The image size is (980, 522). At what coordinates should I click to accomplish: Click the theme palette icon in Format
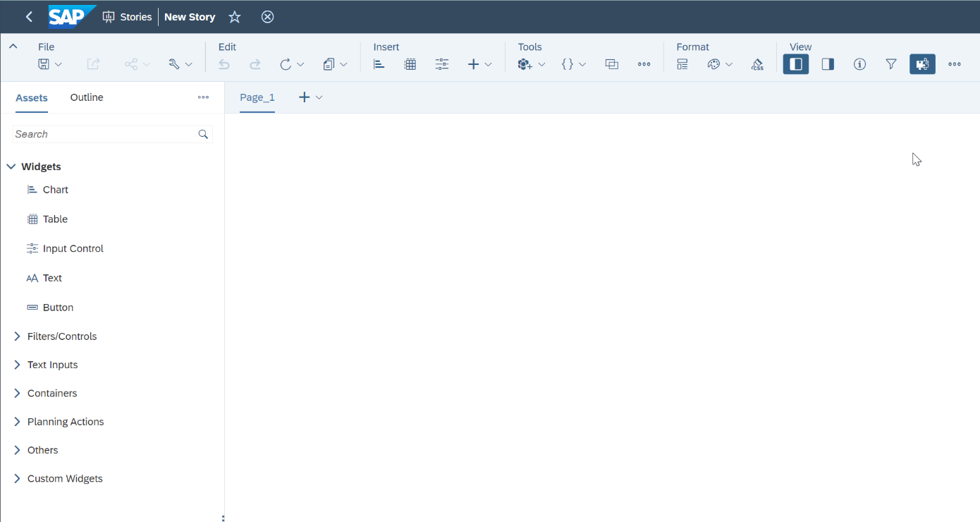point(713,64)
